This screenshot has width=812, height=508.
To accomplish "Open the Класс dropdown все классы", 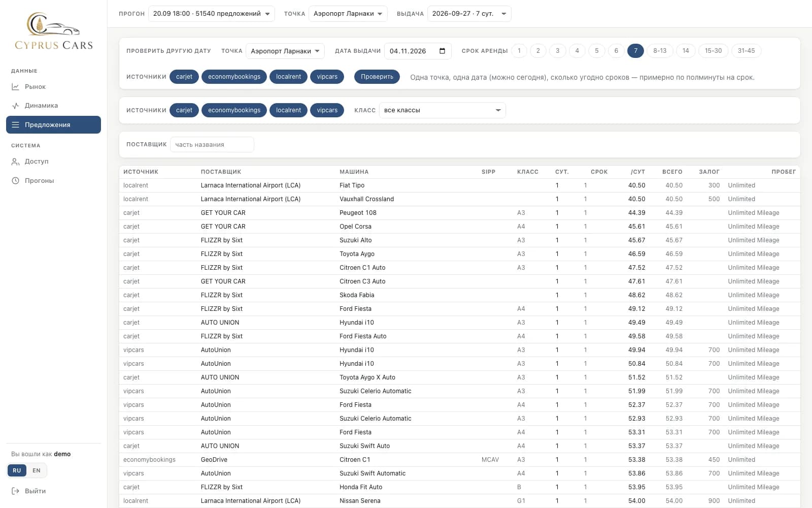I will coord(442,110).
